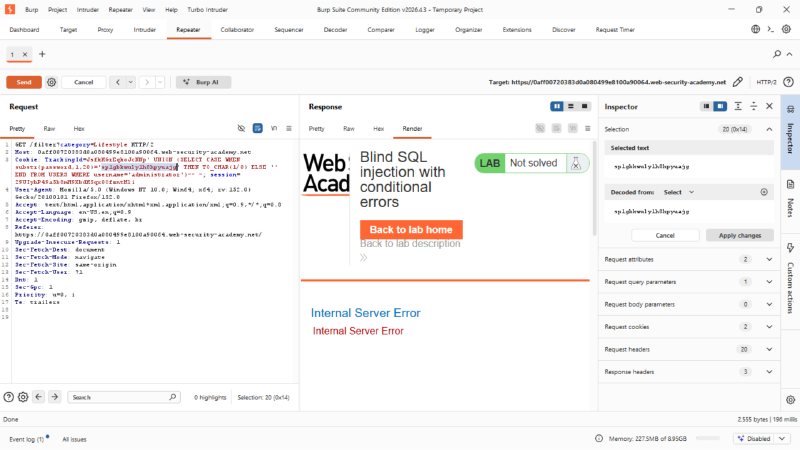Click Back to lab description link
800x450 pixels.
[410, 244]
